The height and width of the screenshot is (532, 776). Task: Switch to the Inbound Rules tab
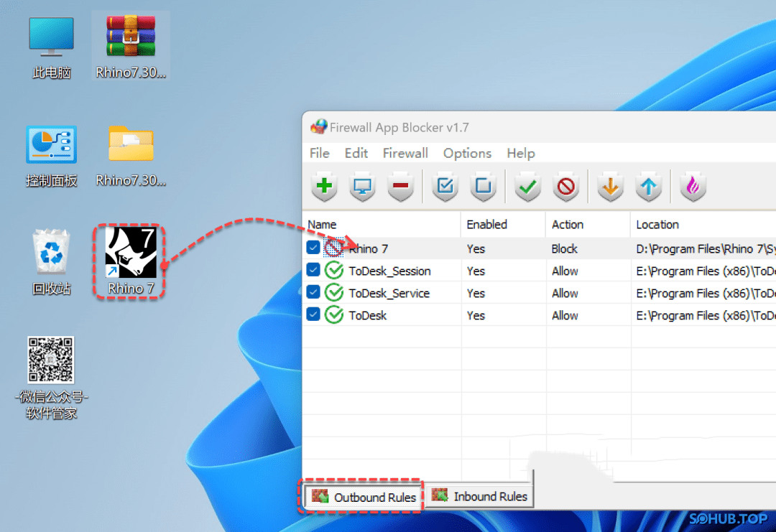[x=480, y=496]
